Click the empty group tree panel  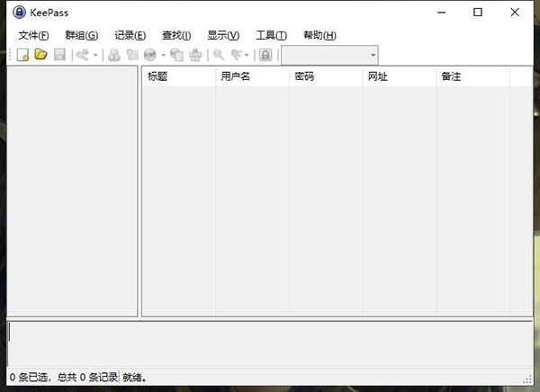click(x=72, y=192)
